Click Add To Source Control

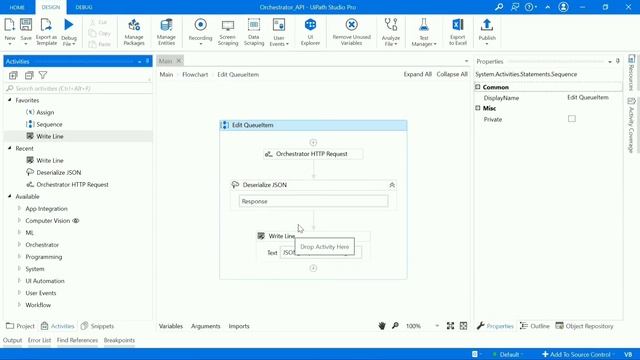pyautogui.click(x=577, y=354)
